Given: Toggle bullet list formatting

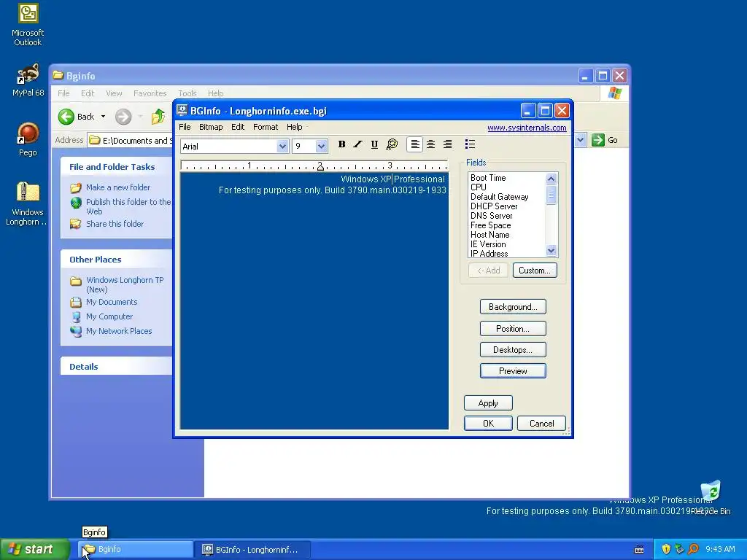Looking at the screenshot, I should pyautogui.click(x=470, y=144).
